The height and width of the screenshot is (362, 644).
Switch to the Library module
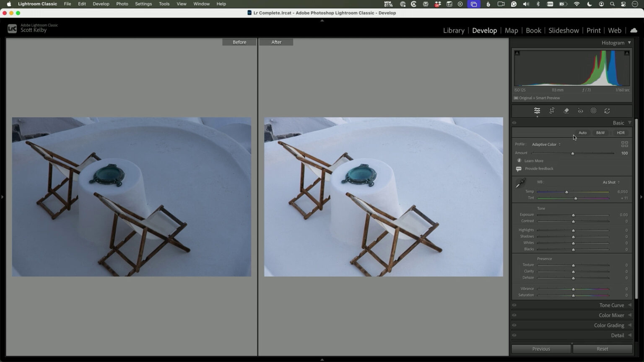point(453,30)
